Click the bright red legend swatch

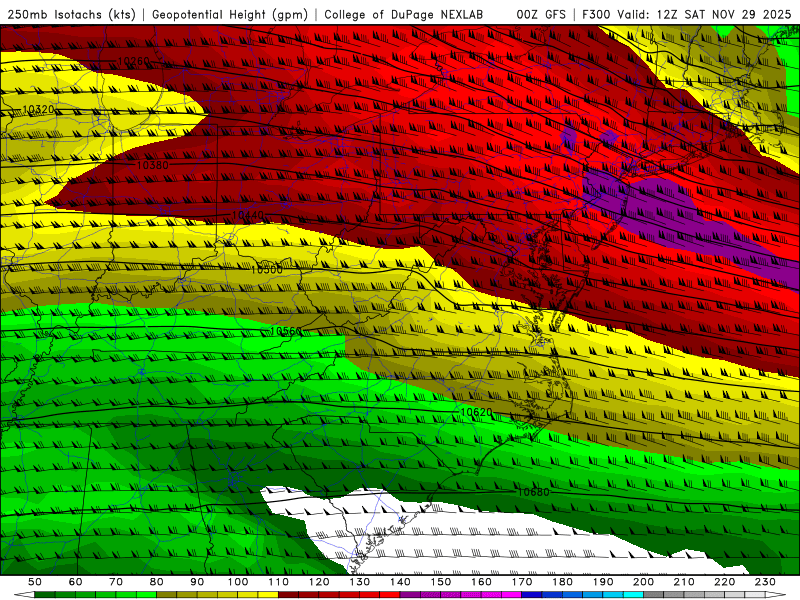390,595
